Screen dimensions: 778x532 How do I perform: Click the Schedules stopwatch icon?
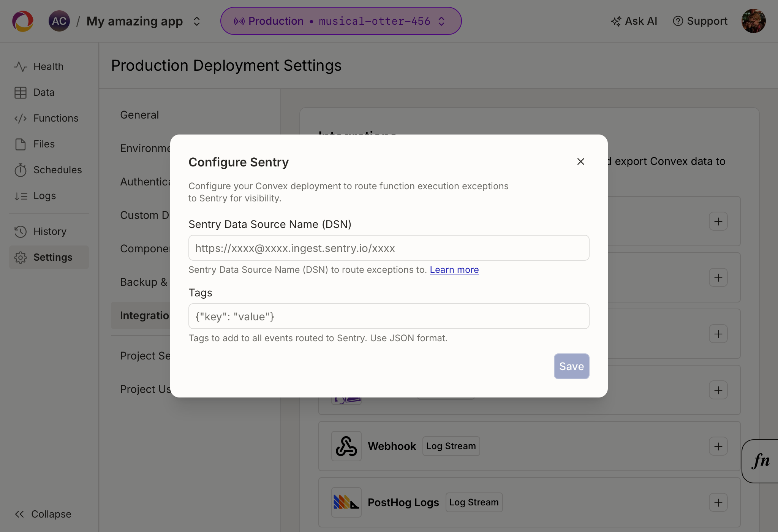tap(21, 170)
